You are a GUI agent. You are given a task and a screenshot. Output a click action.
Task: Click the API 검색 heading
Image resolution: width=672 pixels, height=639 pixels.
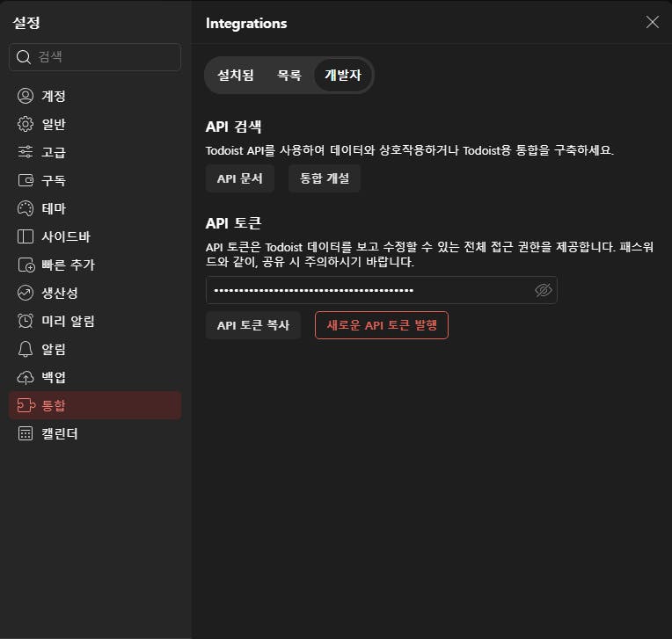234,127
